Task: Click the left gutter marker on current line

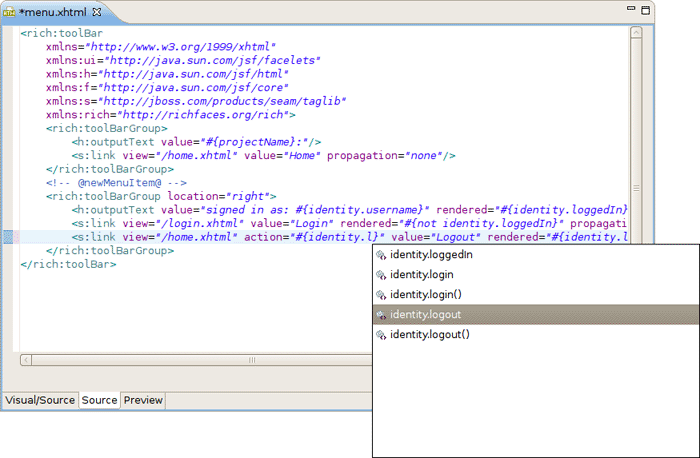Action: click(x=8, y=237)
